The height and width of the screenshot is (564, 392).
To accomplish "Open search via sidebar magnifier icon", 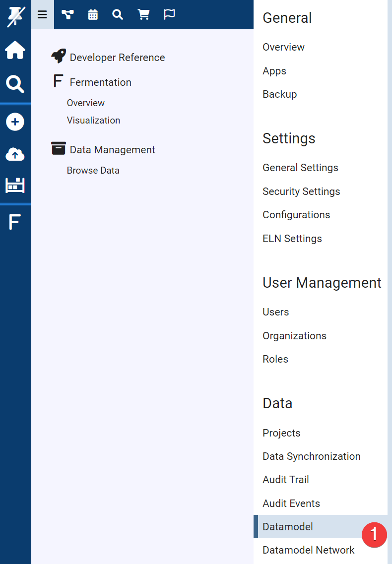I will click(x=15, y=84).
